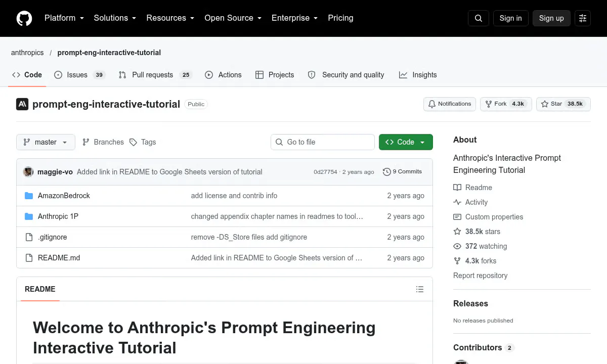The height and width of the screenshot is (364, 607).
Task: Open the Releases heading link
Action: 470,303
